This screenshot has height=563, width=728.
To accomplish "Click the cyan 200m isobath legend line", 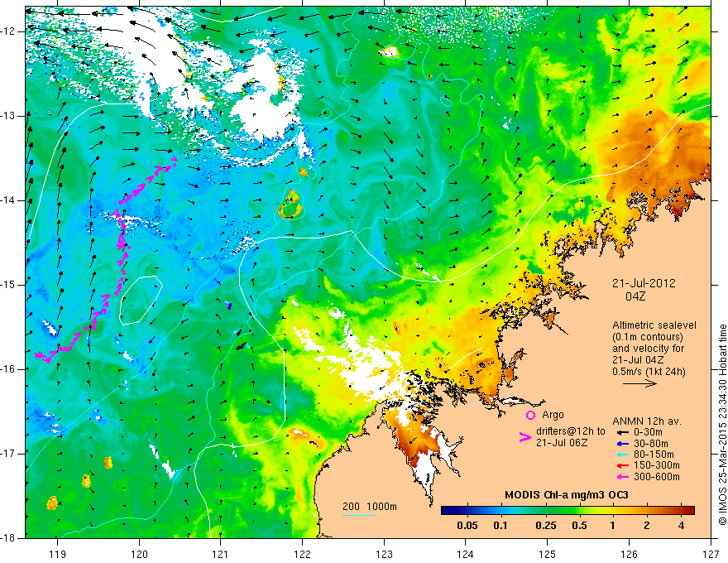I will click(359, 515).
